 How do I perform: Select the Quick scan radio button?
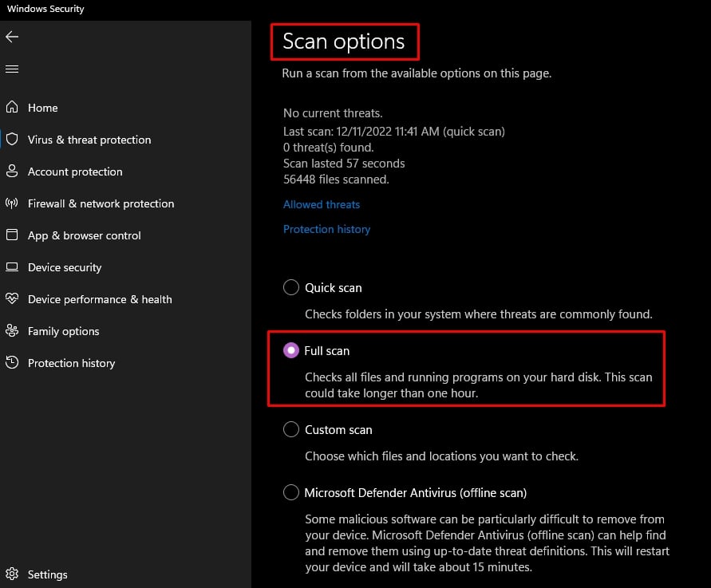click(291, 287)
